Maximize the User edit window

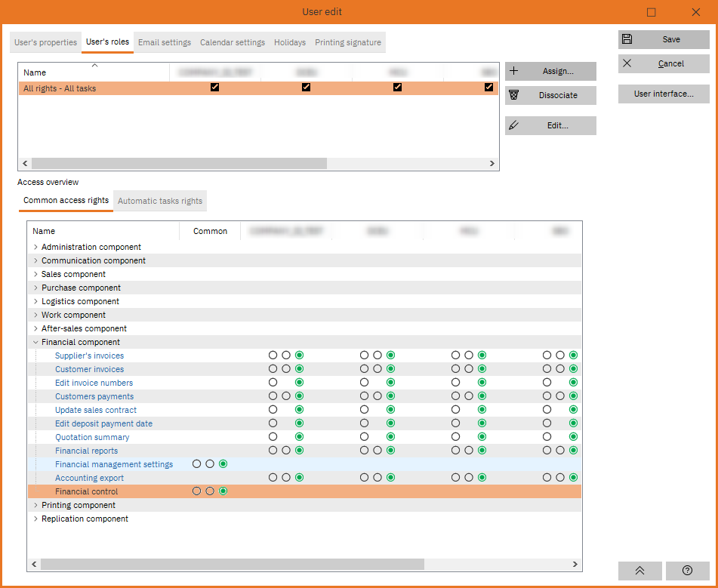(652, 12)
